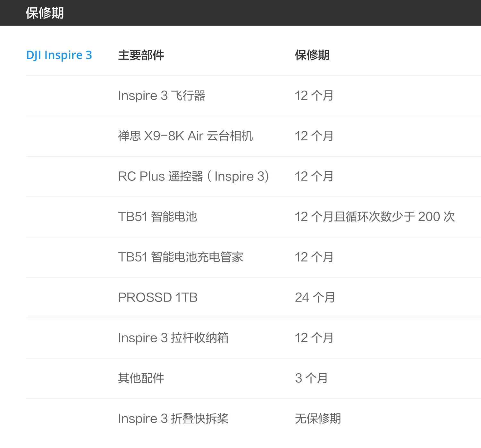
Task: Select the Inspire 3 飞行器 row
Action: click(162, 96)
